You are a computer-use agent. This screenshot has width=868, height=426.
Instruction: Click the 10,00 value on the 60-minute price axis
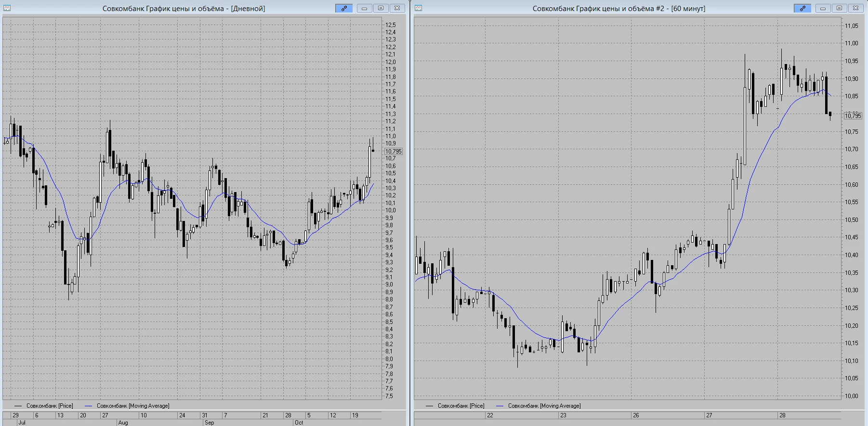(x=852, y=396)
